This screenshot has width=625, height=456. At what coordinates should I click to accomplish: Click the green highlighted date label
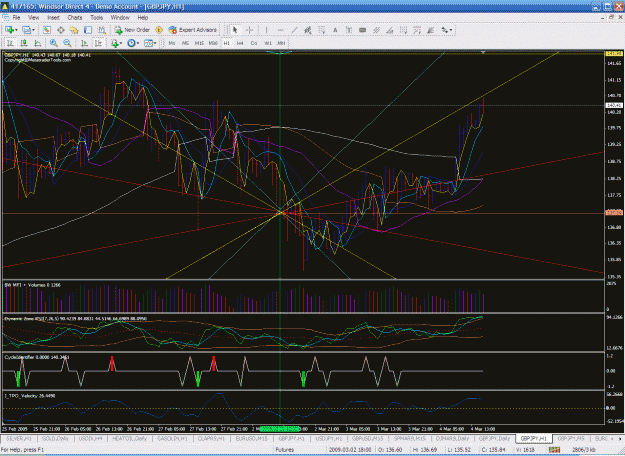click(279, 429)
